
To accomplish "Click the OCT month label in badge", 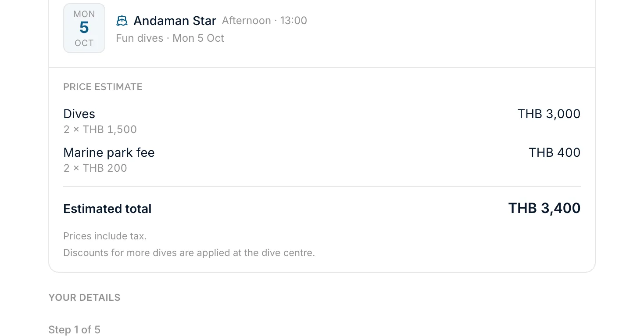I will 84,43.
